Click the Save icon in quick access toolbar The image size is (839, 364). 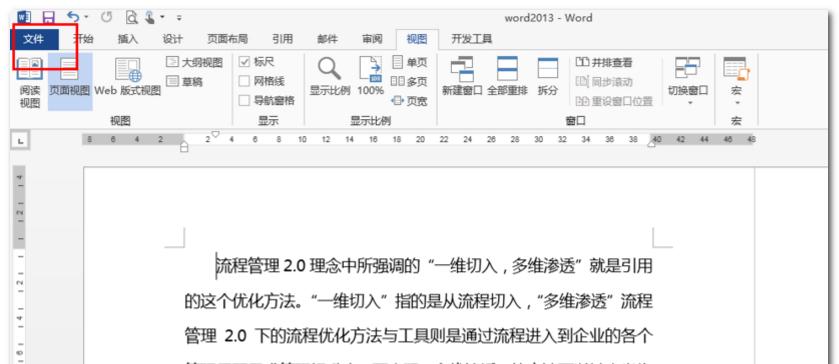click(49, 18)
